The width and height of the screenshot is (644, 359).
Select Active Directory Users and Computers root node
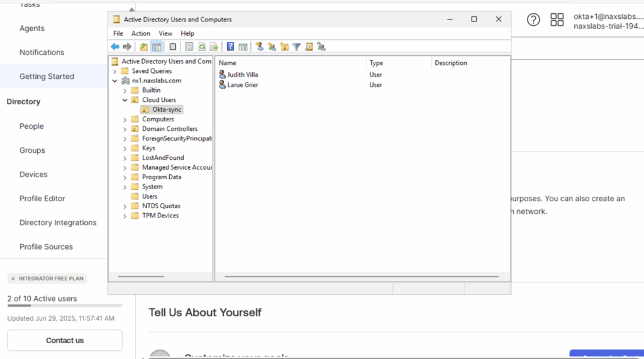click(x=166, y=61)
